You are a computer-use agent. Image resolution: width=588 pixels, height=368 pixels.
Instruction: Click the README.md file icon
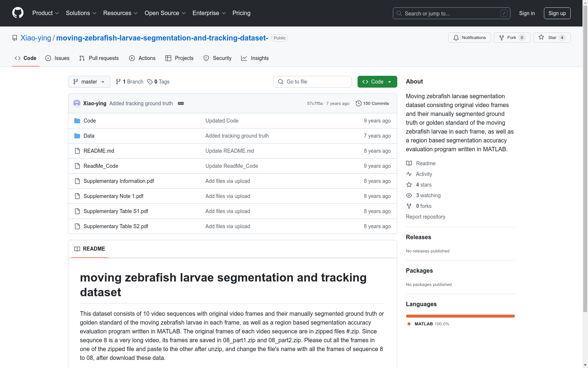coord(77,151)
